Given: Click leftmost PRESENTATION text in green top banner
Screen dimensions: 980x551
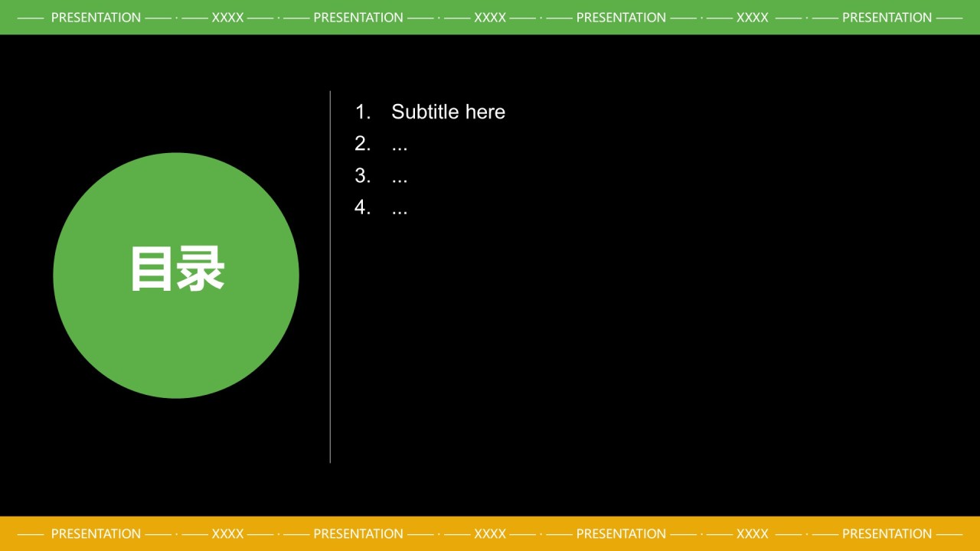Looking at the screenshot, I should tap(96, 17).
